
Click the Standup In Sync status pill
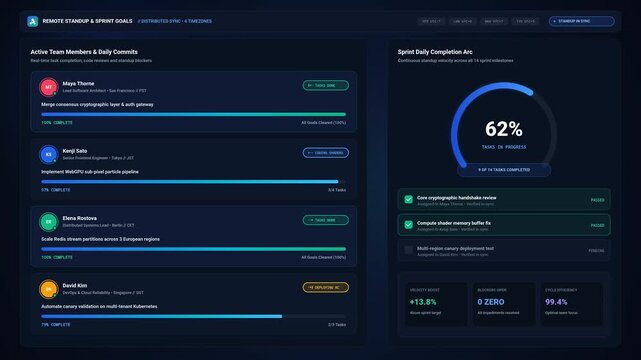coord(581,21)
